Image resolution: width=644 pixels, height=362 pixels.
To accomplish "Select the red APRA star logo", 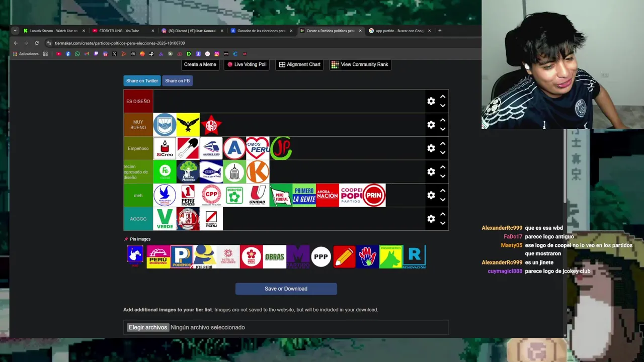I will pyautogui.click(x=211, y=125).
